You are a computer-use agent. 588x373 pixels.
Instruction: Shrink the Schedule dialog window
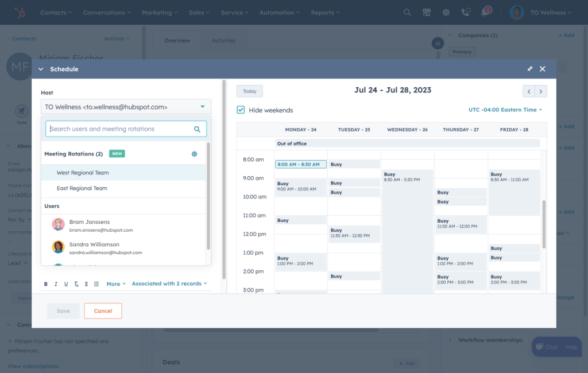[529, 69]
